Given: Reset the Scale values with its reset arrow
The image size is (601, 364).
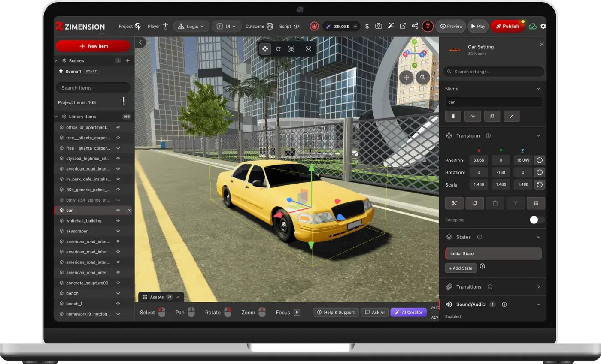Looking at the screenshot, I should coord(540,184).
